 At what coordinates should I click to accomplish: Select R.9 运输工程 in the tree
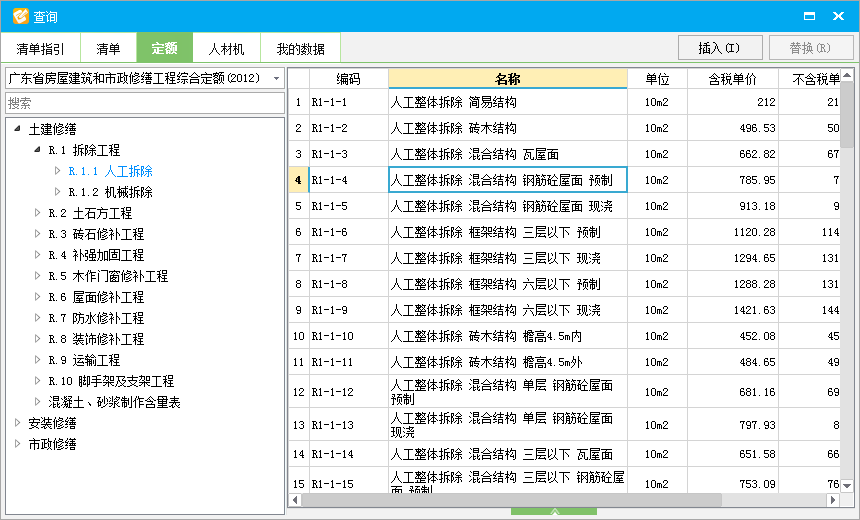pyautogui.click(x=84, y=360)
